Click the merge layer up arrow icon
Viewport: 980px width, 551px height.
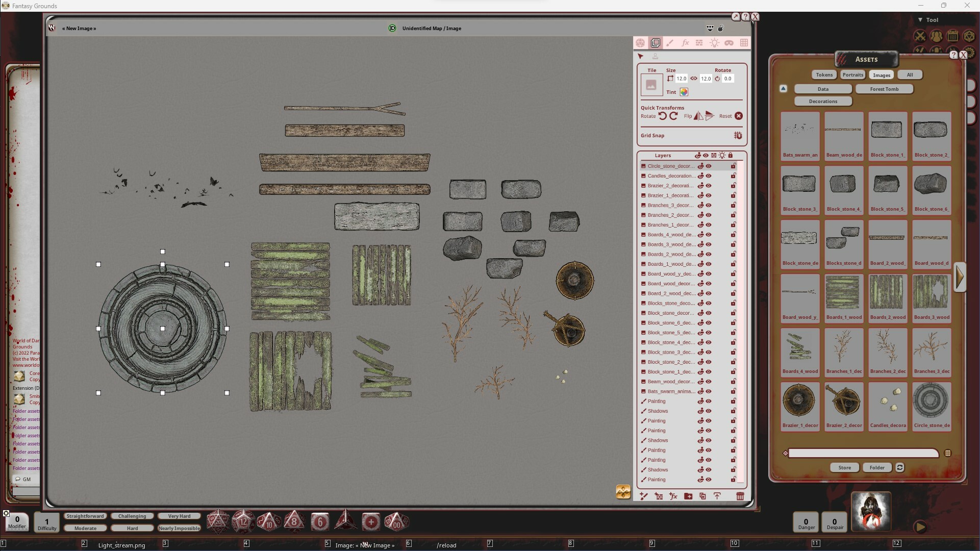pyautogui.click(x=717, y=496)
